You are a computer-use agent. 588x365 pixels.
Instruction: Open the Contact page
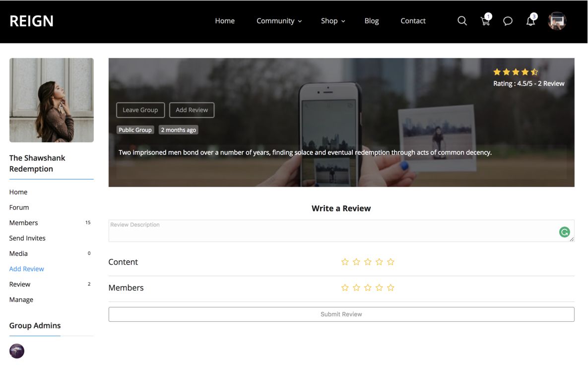tap(413, 21)
